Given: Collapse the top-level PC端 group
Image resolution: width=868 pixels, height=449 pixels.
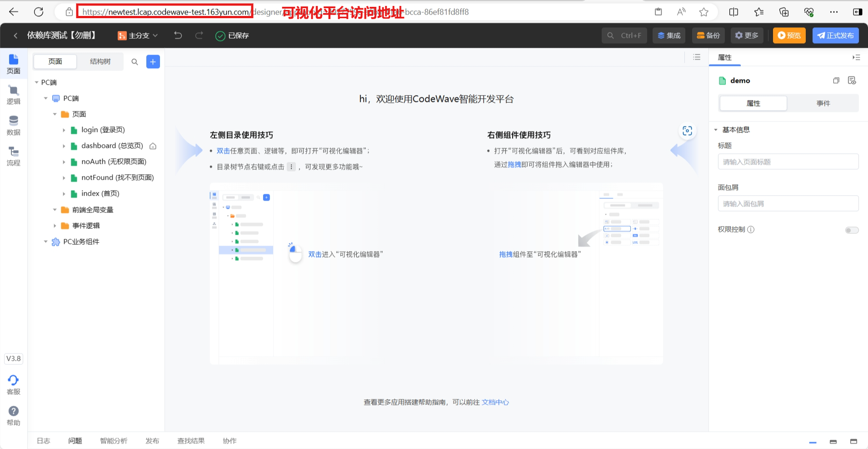Looking at the screenshot, I should point(36,82).
